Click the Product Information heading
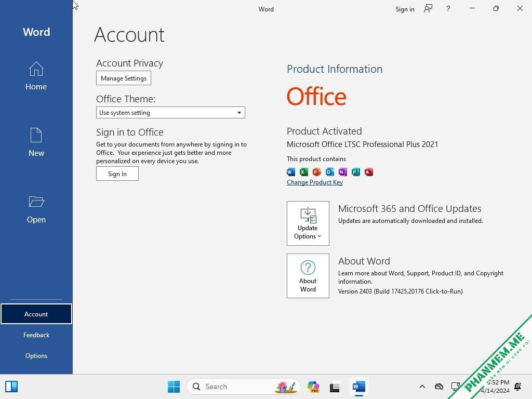532x399 pixels. click(x=335, y=69)
